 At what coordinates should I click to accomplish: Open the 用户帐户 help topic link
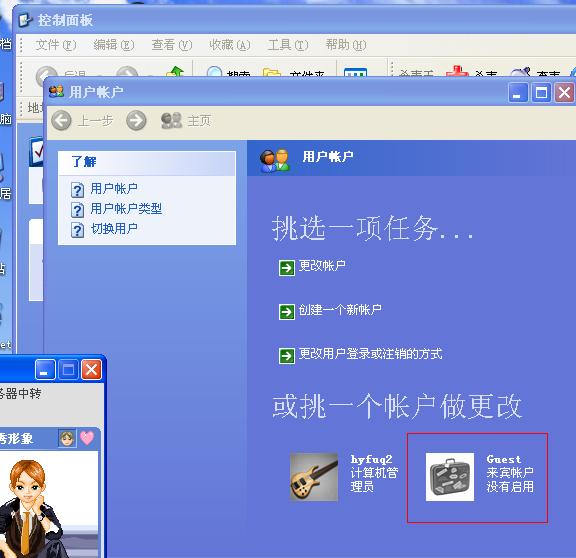tap(114, 188)
